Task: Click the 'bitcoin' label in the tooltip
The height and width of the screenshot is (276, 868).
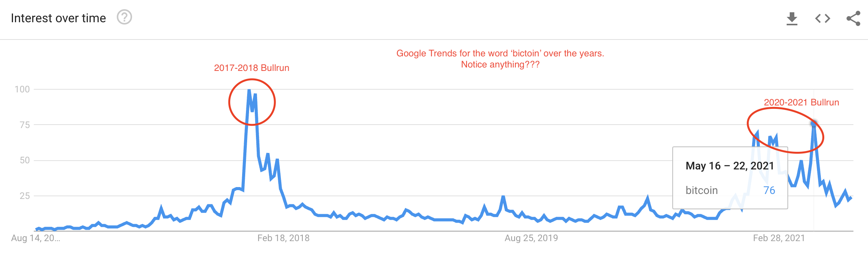Action: tap(701, 191)
